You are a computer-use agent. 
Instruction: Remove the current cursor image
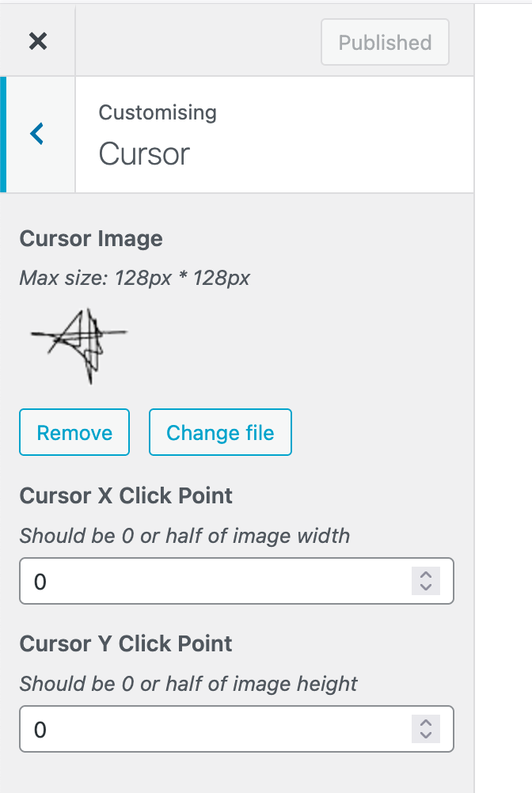74,433
